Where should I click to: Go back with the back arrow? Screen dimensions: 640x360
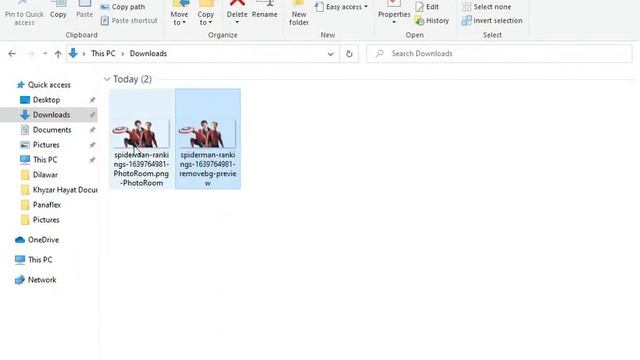12,53
